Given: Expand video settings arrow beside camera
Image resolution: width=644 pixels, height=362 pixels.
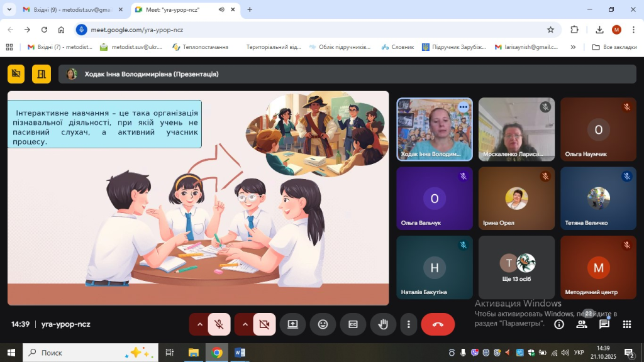Looking at the screenshot, I should pos(245,324).
